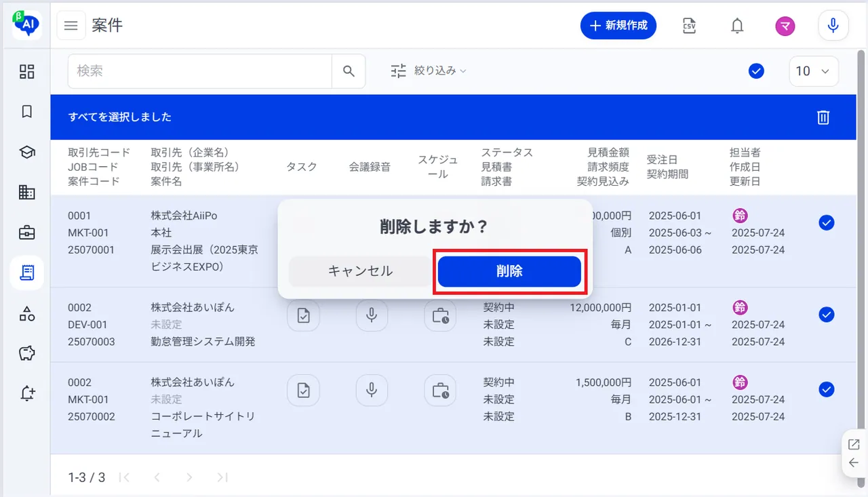The width and height of the screenshot is (868, 497).
Task: Click the 鈴 assignee avatar in 25070001 row
Action: (740, 216)
